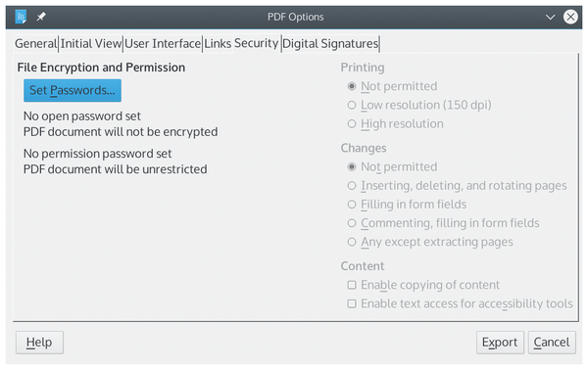The height and width of the screenshot is (370, 588).
Task: Enable text access for accessibility tools
Action: click(461, 303)
